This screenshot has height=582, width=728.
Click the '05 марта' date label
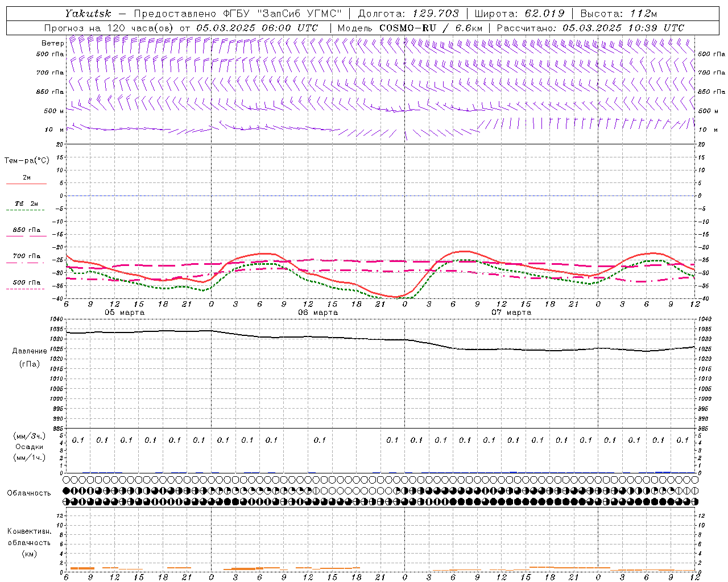coord(125,313)
